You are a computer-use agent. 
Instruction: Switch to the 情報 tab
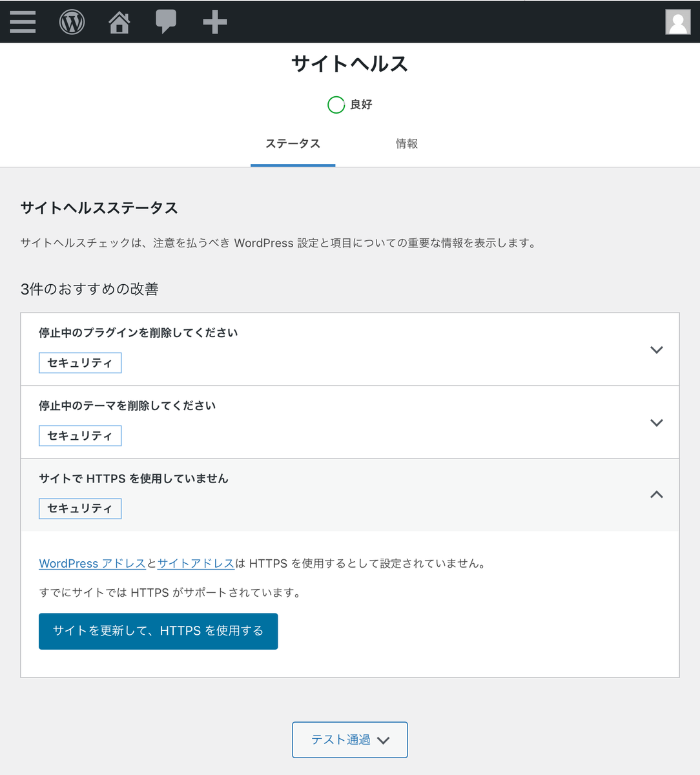tap(406, 143)
